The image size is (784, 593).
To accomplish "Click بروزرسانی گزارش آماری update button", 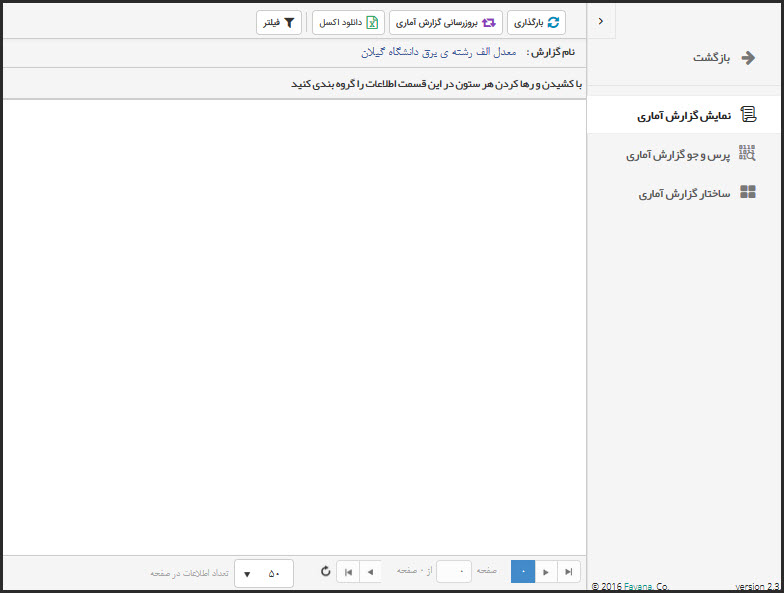I will [446, 22].
